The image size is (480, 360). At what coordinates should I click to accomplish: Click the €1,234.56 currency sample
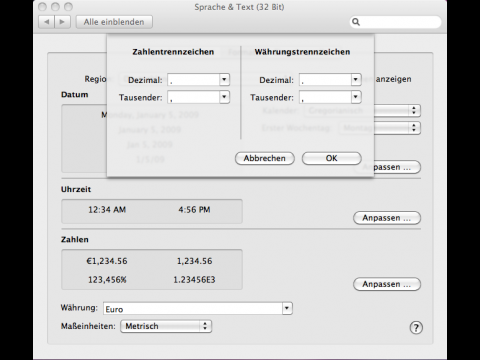pyautogui.click(x=107, y=261)
